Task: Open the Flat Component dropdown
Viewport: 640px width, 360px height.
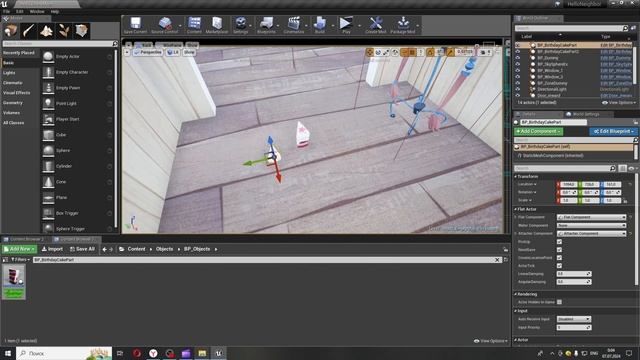Action: pyautogui.click(x=591, y=217)
